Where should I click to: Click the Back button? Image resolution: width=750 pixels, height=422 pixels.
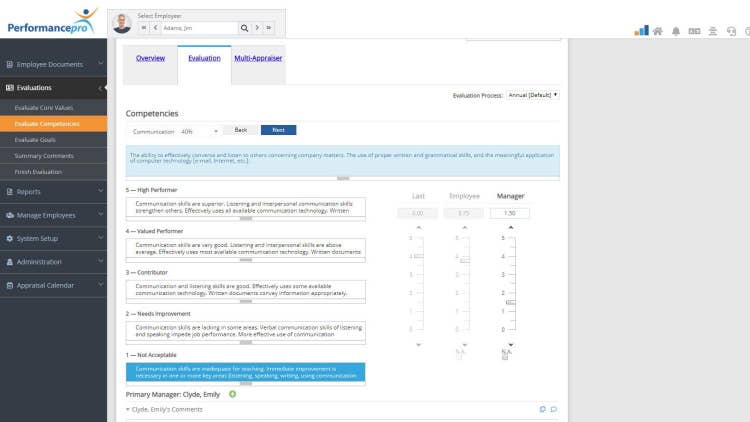pos(241,130)
